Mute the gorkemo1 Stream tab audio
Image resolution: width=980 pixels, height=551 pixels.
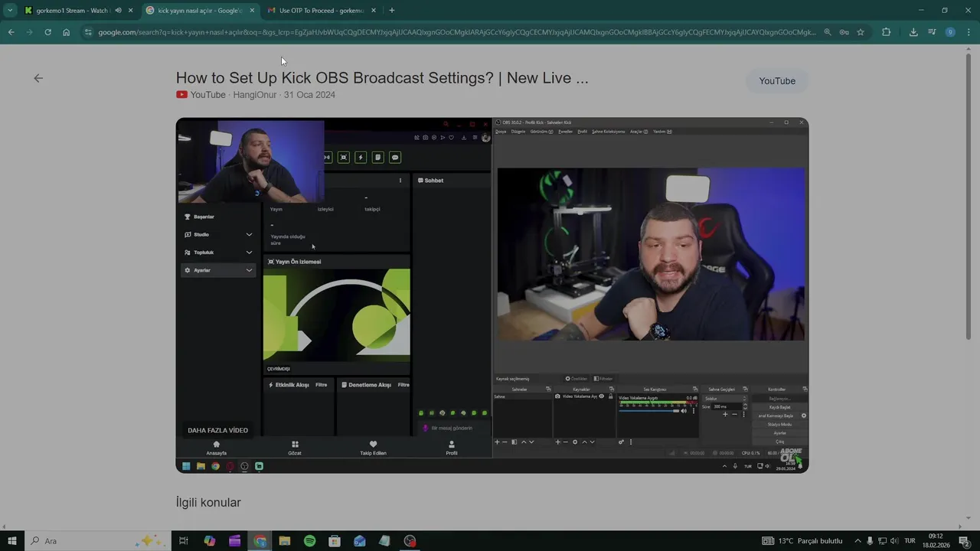point(118,11)
